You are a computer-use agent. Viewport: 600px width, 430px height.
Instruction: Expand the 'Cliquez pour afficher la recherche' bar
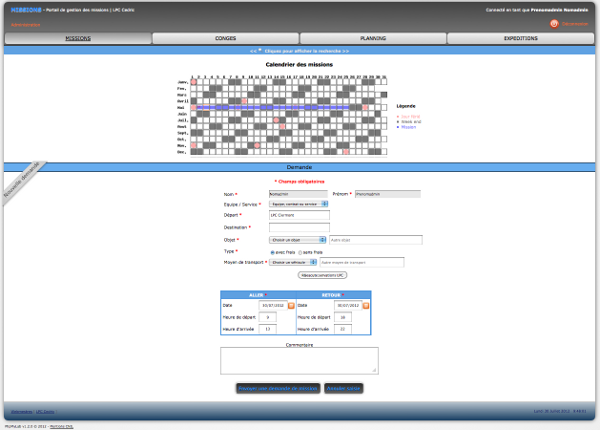pyautogui.click(x=300, y=49)
